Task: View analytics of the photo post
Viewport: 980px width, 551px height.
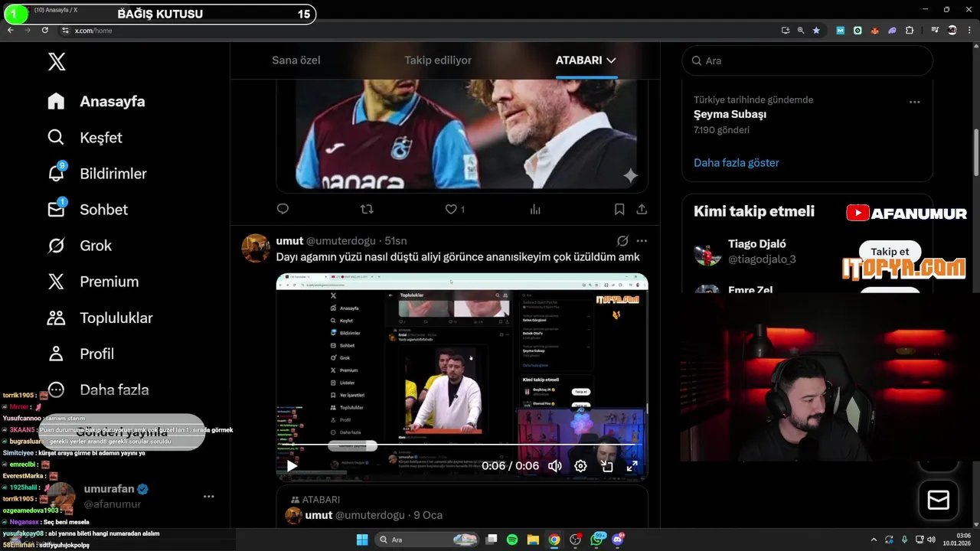Action: (x=535, y=209)
